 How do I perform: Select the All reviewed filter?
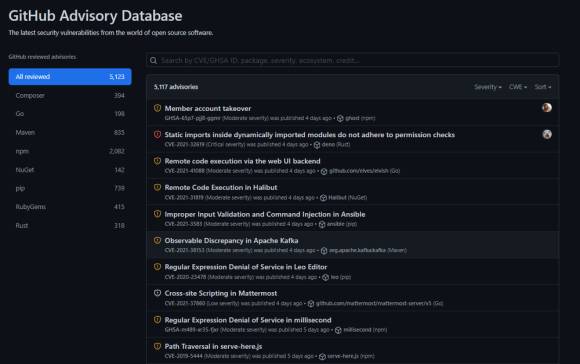point(70,77)
